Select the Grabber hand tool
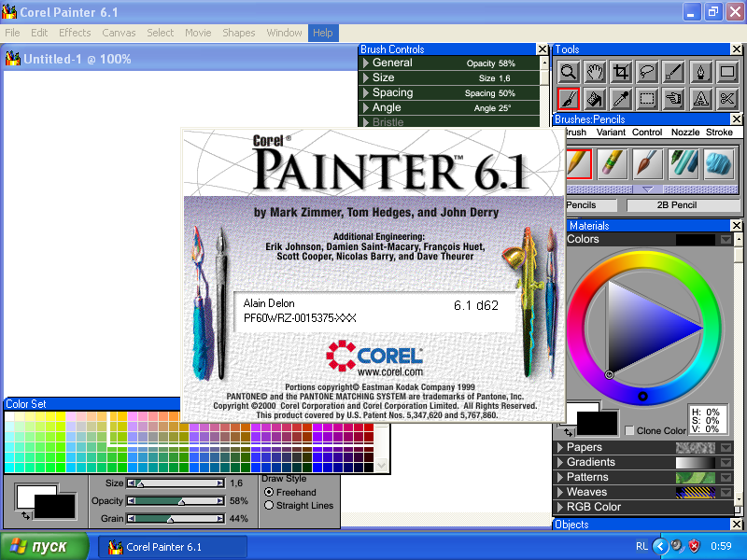This screenshot has height=560, width=747. point(595,73)
